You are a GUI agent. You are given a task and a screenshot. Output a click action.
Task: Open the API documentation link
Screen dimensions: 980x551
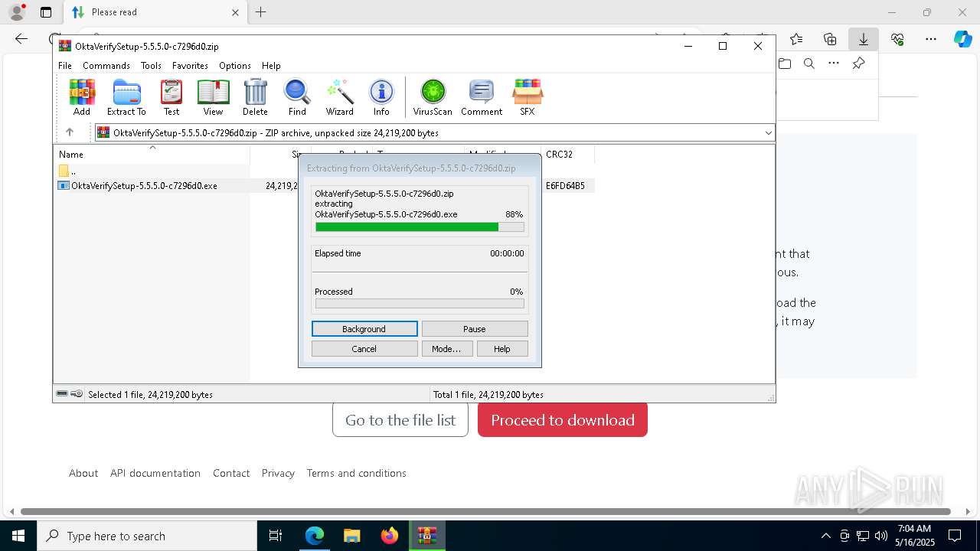tap(155, 473)
